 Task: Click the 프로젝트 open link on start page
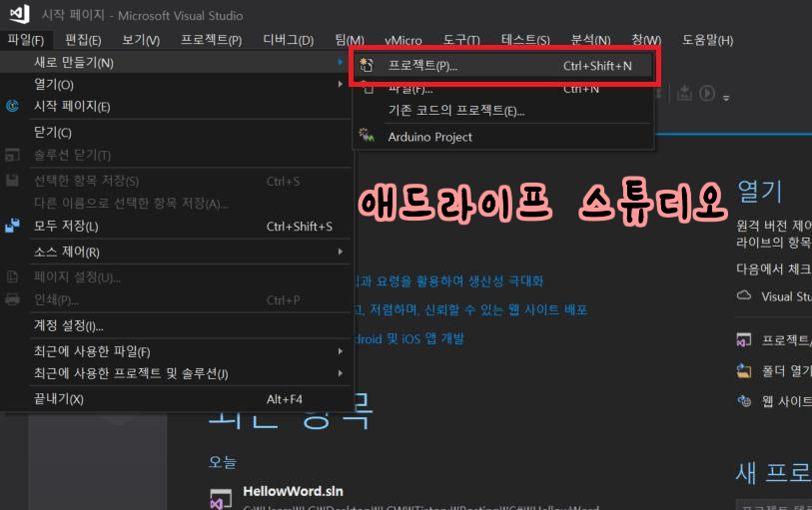click(x=786, y=339)
